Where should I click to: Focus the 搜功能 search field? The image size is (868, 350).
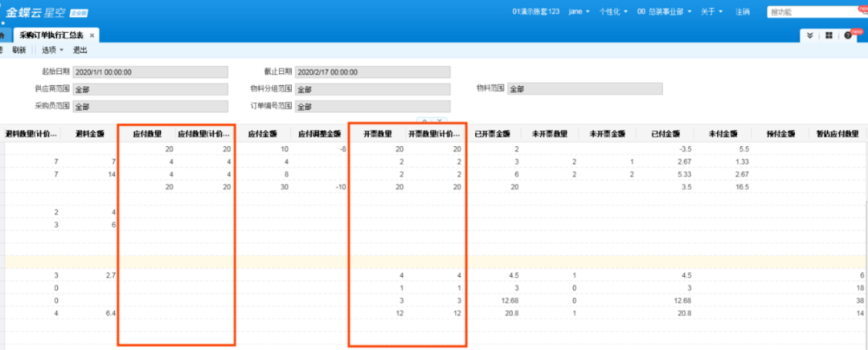point(813,11)
